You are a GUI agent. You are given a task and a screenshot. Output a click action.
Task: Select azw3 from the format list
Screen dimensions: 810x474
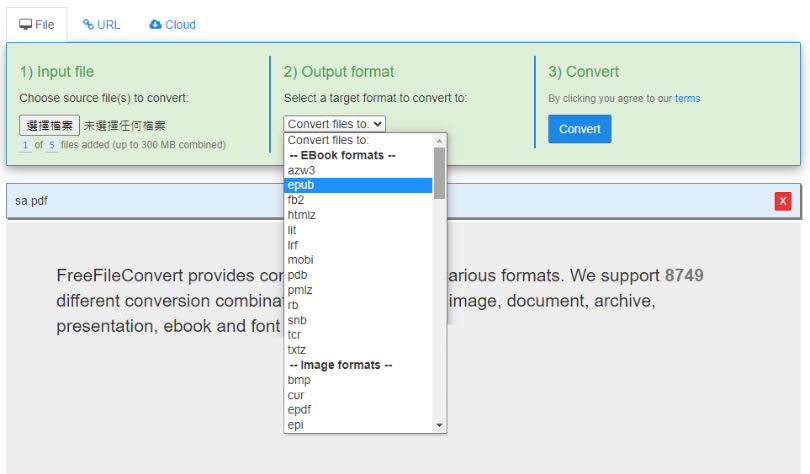358,170
